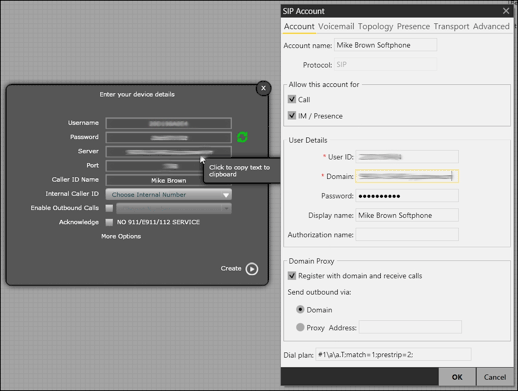Uncheck Register with domain and receive calls
Viewport: 518px width, 391px height.
click(x=292, y=276)
